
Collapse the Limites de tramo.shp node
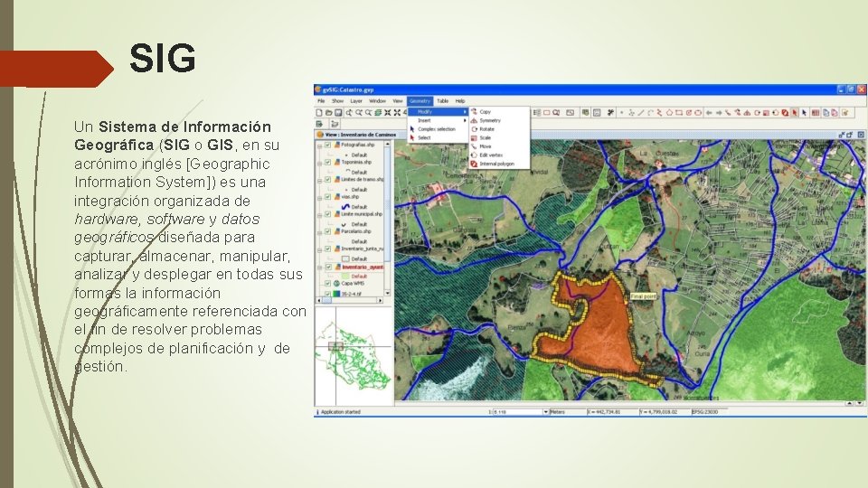coord(319,181)
